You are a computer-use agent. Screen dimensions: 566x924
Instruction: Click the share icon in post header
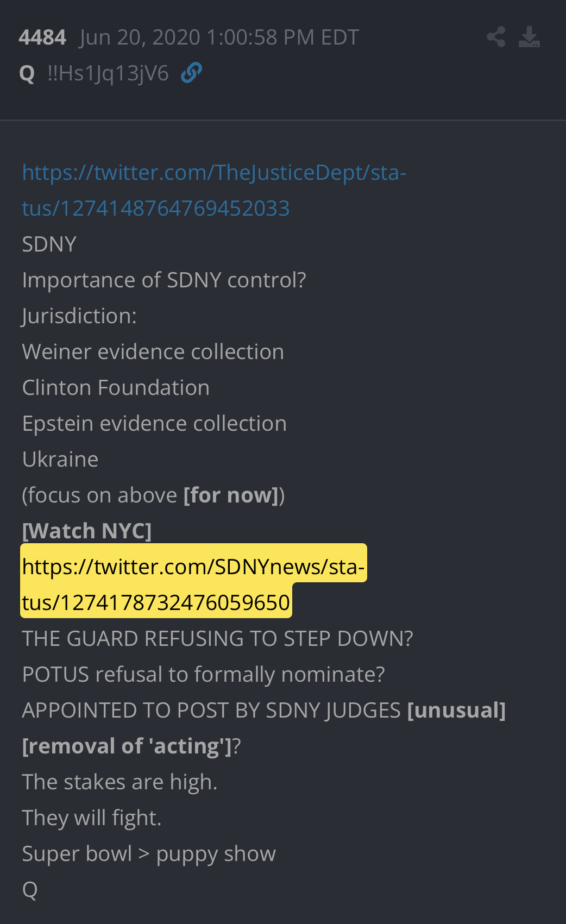496,37
